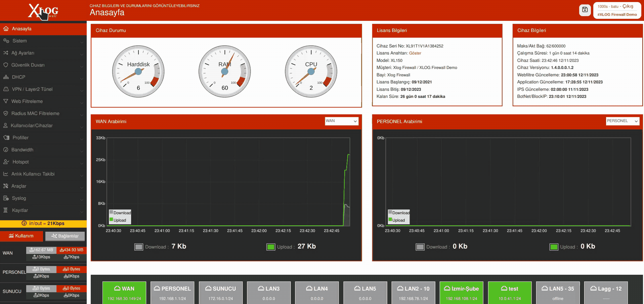The image size is (644, 304).
Task: Expand the Bandwidth submenu chevron
Action: point(82,151)
